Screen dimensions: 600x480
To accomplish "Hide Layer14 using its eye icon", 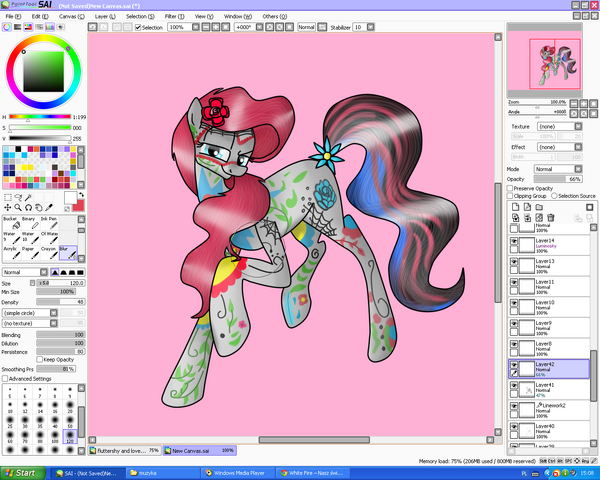I will point(514,241).
